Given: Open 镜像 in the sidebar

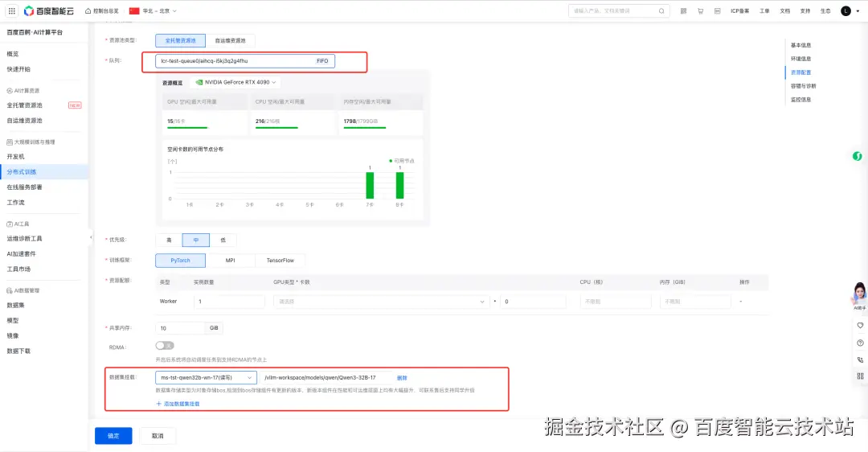Looking at the screenshot, I should (x=13, y=335).
